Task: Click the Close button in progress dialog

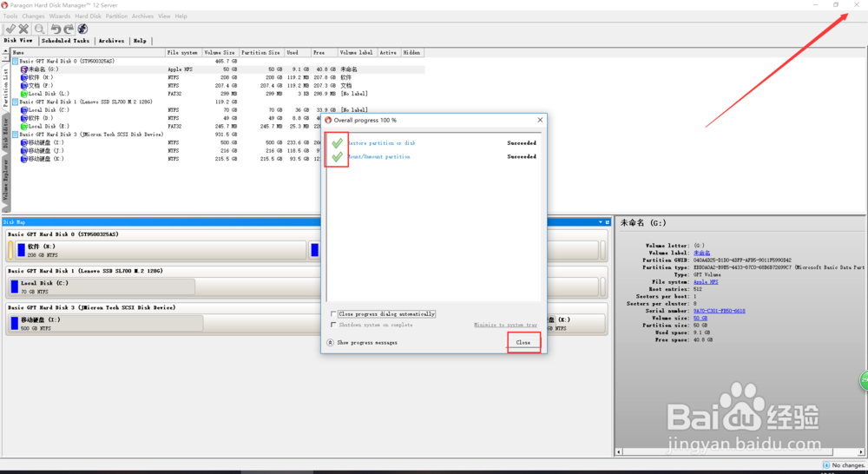Action: tap(523, 342)
